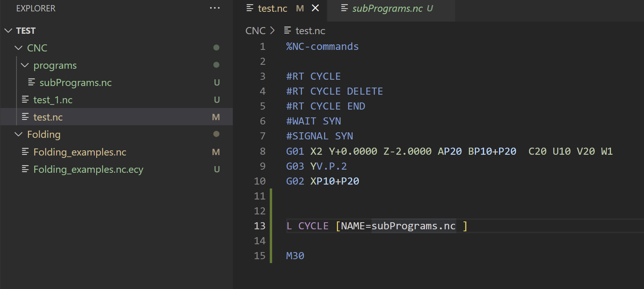Image resolution: width=644 pixels, height=289 pixels.
Task: Collapse the TEST workspace root section
Action: 8,31
